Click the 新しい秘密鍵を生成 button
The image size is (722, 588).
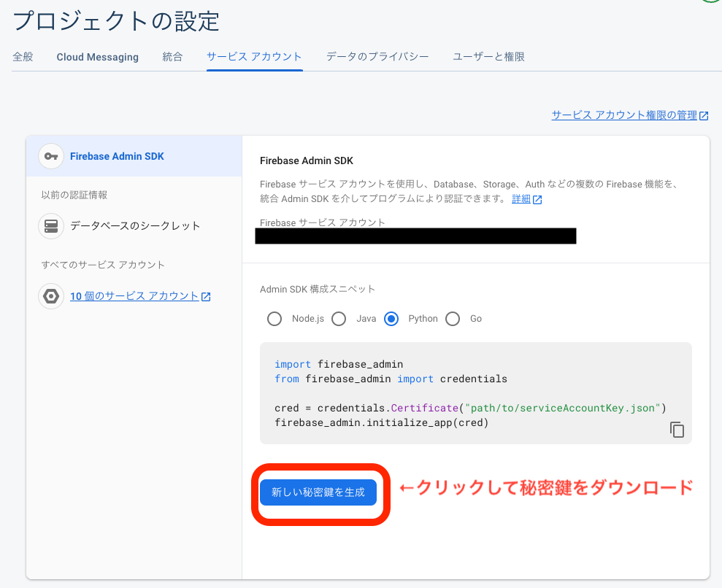318,492
